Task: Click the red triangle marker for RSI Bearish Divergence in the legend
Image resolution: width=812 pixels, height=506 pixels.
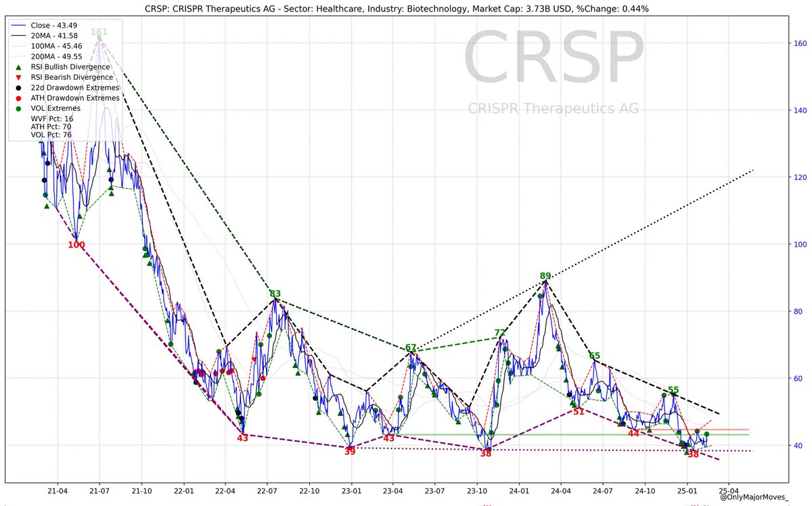Action: click(19, 77)
